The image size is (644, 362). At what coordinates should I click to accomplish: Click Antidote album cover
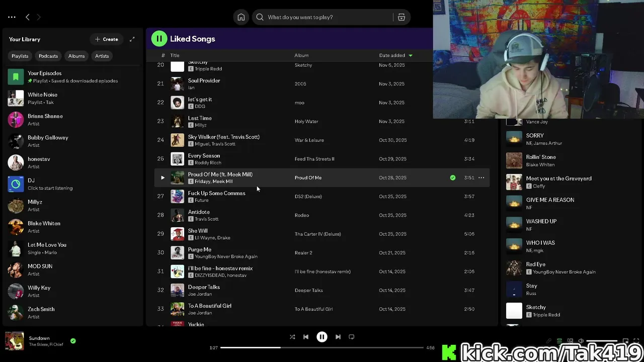point(177,215)
